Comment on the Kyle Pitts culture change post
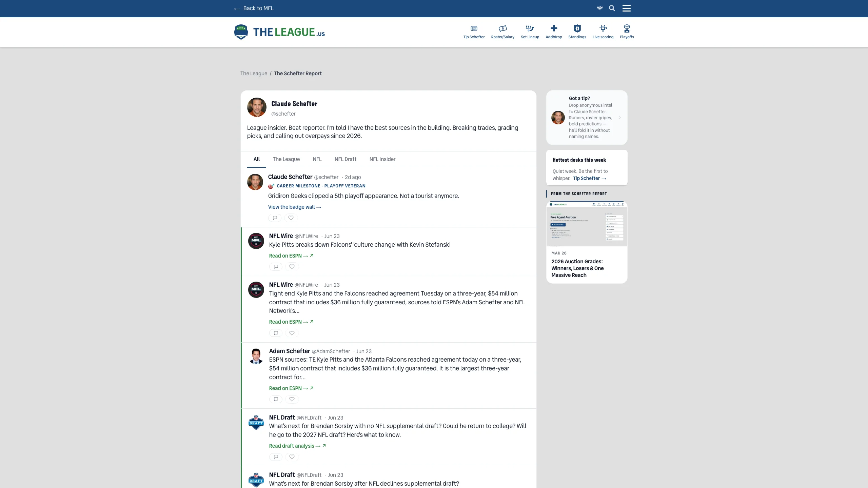The width and height of the screenshot is (868, 488). 276,267
